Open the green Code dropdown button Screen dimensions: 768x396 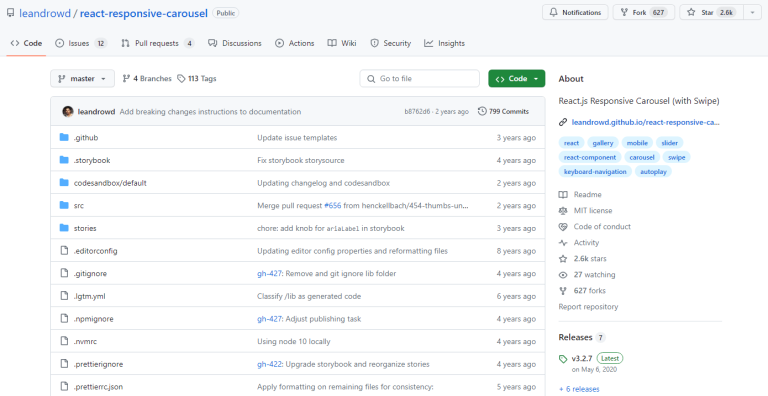click(516, 78)
